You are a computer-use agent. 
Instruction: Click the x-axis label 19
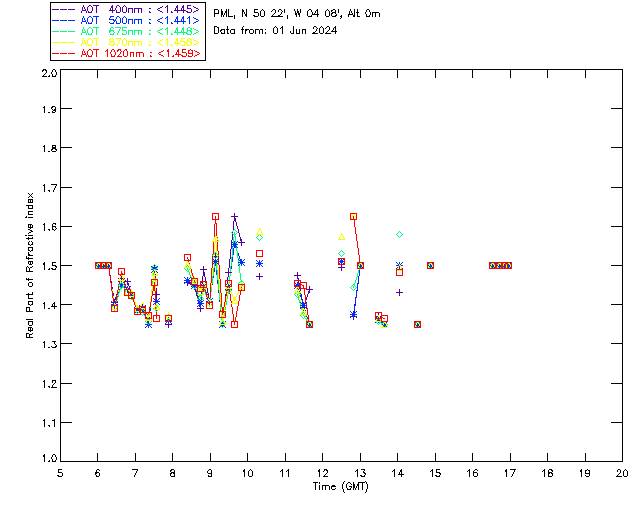pyautogui.click(x=585, y=473)
